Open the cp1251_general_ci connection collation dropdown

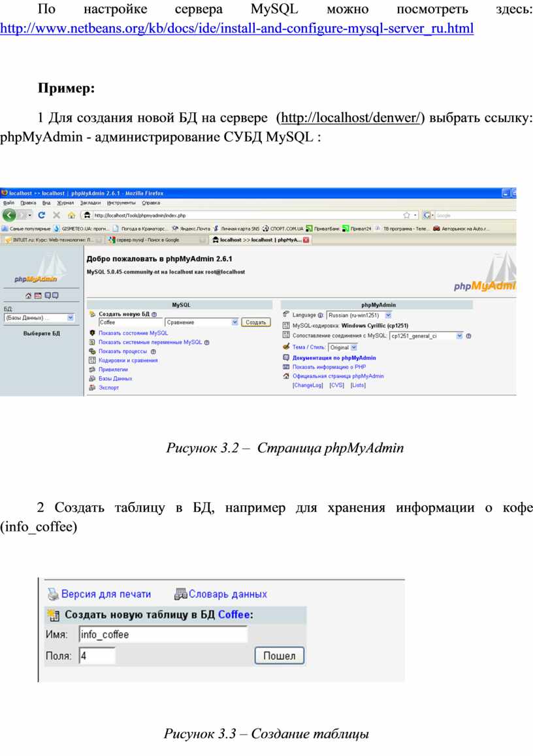point(459,336)
